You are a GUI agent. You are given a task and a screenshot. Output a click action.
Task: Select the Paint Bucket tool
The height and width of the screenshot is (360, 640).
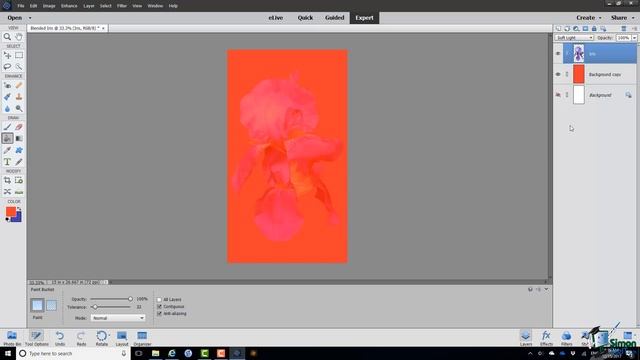coord(7,138)
